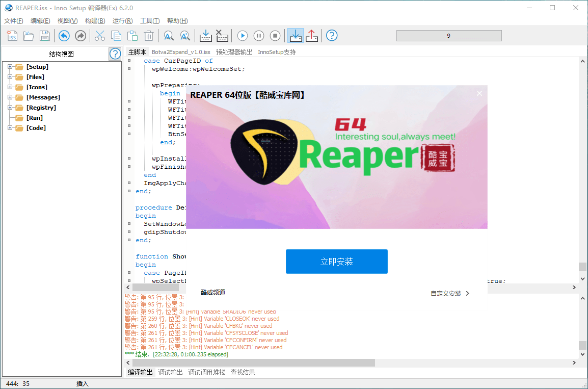Click the 结束 elapsed time result line

click(176, 354)
